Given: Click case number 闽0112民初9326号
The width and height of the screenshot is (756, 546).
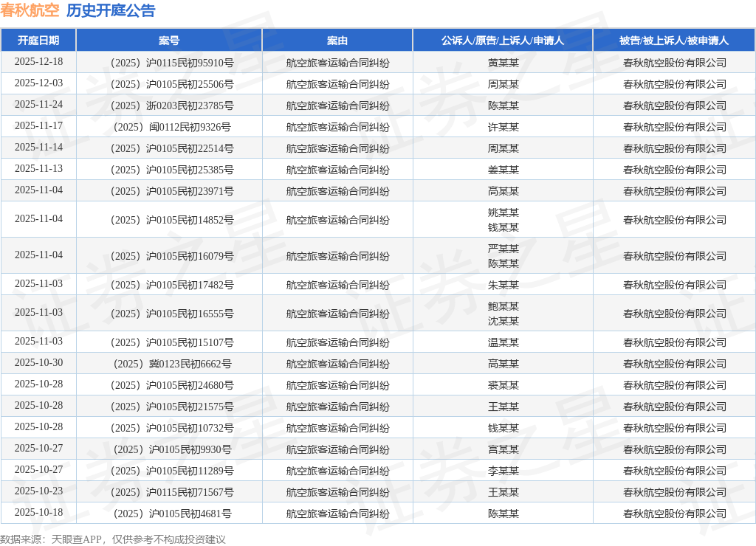Looking at the screenshot, I should [172, 127].
